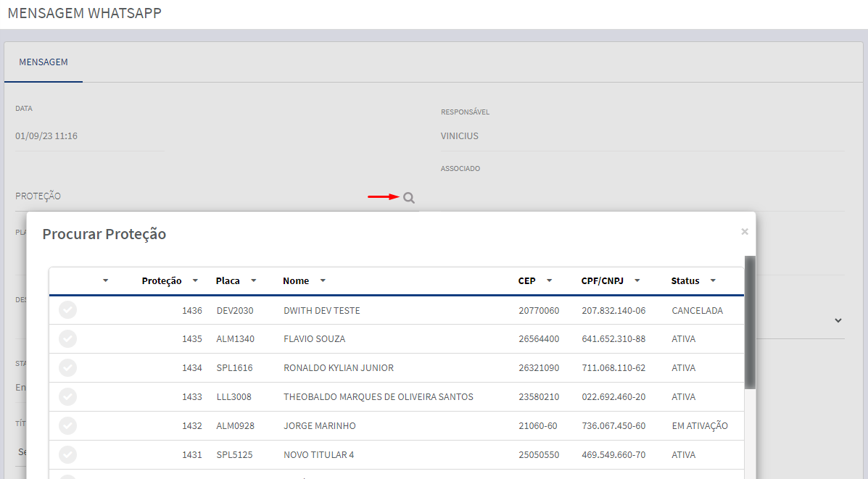Click plate LLL3008
Image resolution: width=868 pixels, height=479 pixels.
click(x=233, y=396)
